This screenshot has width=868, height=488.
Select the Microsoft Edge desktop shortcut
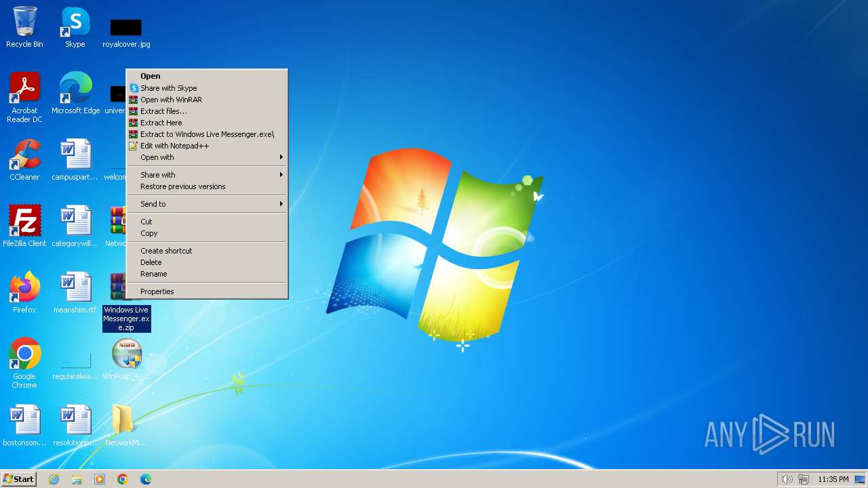pos(75,94)
